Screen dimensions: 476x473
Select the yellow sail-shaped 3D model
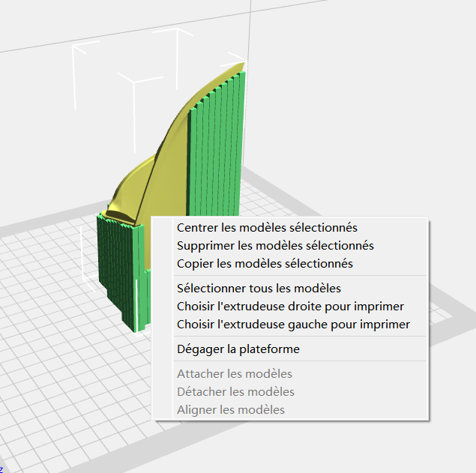click(x=170, y=170)
